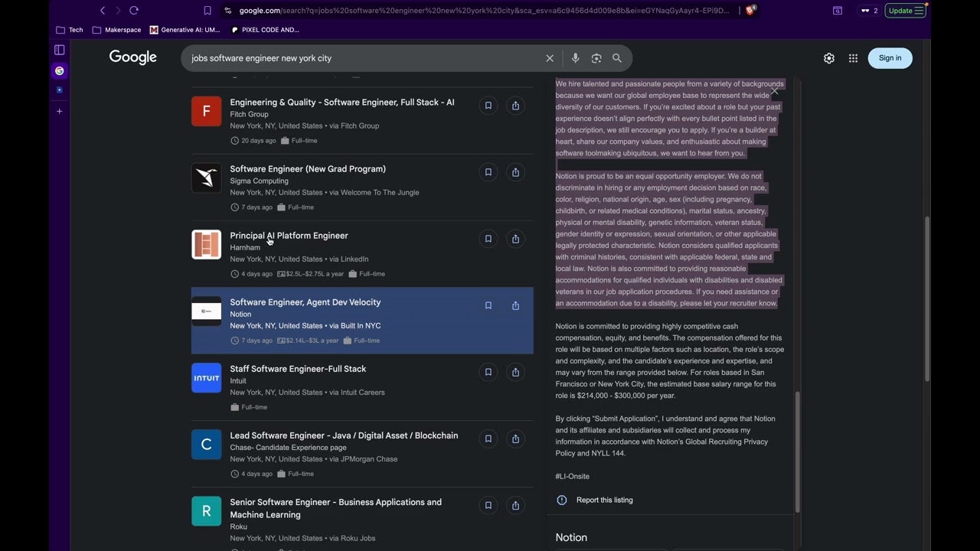Click the job details panel scrollbar
The image size is (980, 551).
point(797,452)
